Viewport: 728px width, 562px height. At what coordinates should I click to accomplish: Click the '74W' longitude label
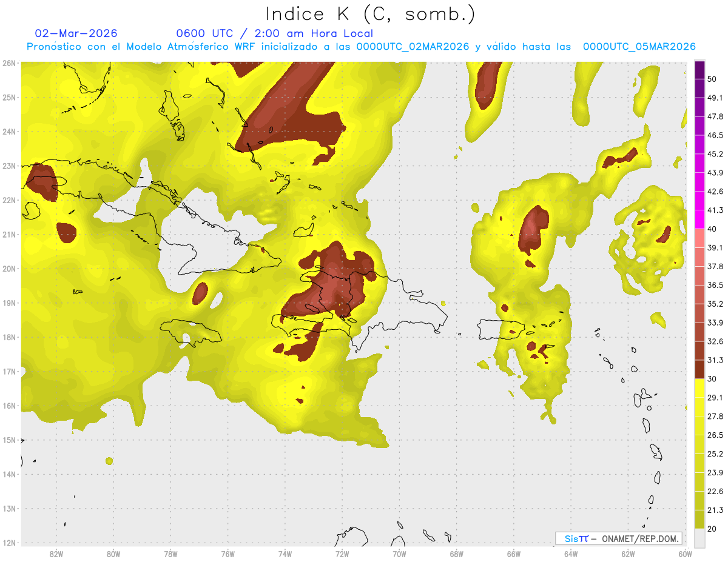point(285,554)
